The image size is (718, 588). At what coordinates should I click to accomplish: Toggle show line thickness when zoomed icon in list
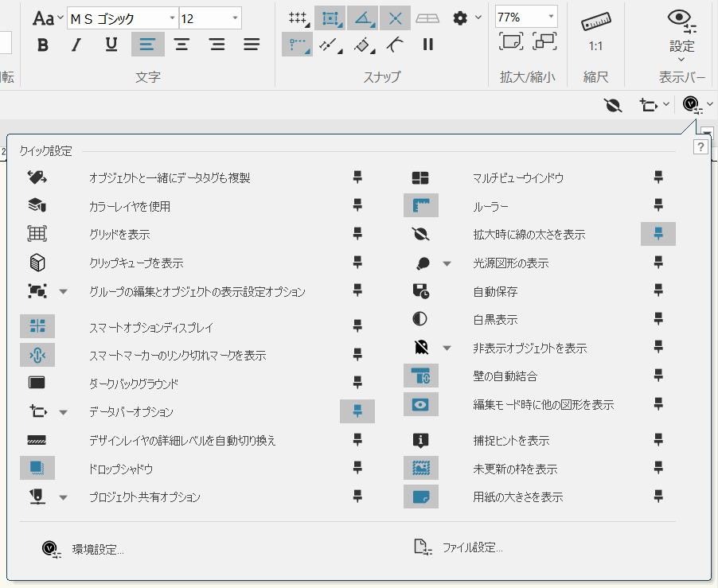pos(420,234)
